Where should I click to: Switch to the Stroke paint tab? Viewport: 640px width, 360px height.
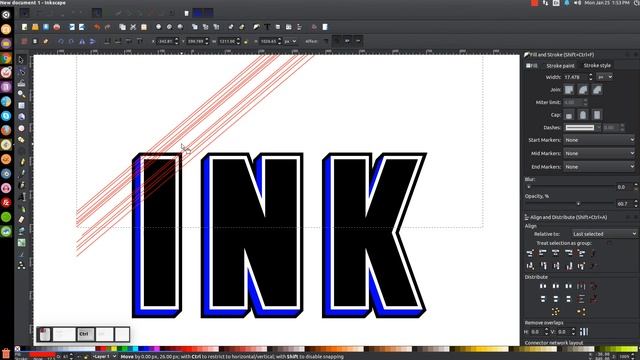[560, 66]
